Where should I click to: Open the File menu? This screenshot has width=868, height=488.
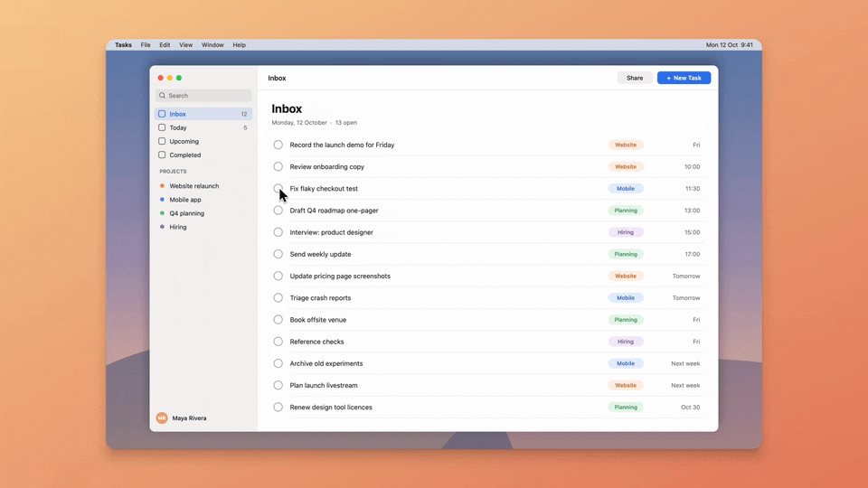pyautogui.click(x=146, y=45)
